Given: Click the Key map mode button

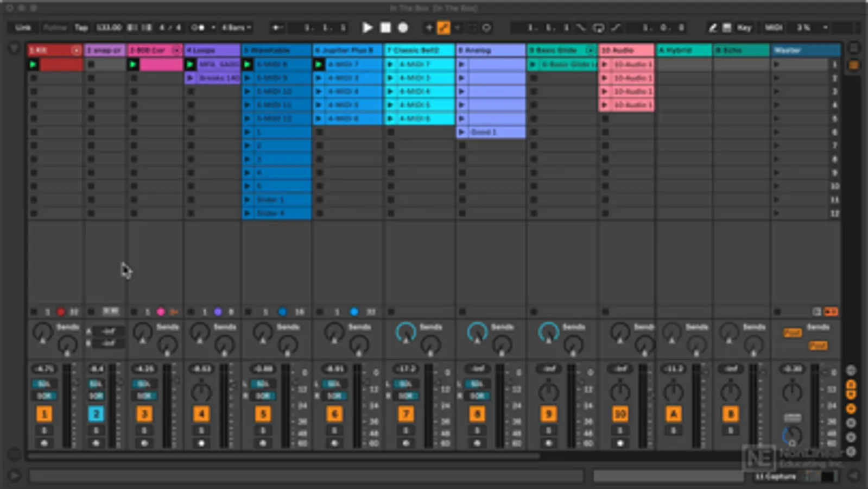Looking at the screenshot, I should pyautogui.click(x=744, y=28).
